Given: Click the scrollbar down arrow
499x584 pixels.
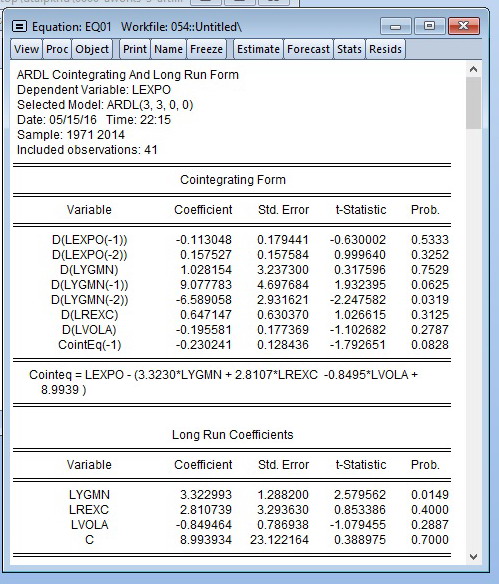Looking at the screenshot, I should point(473,557).
